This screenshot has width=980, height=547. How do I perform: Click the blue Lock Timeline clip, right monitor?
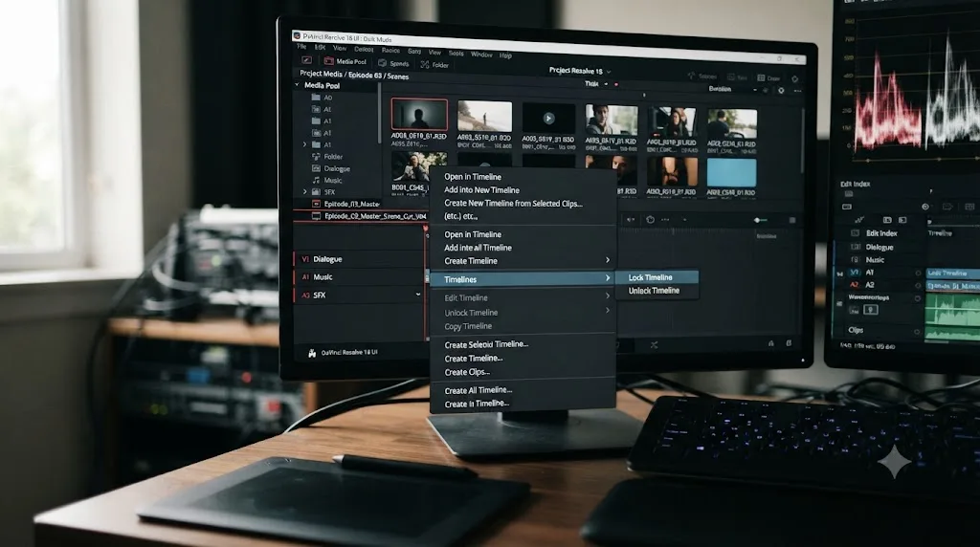point(952,273)
